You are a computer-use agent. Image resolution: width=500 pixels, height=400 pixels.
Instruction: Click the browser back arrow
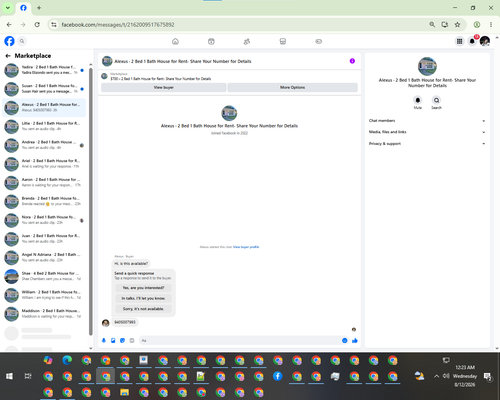click(9, 25)
